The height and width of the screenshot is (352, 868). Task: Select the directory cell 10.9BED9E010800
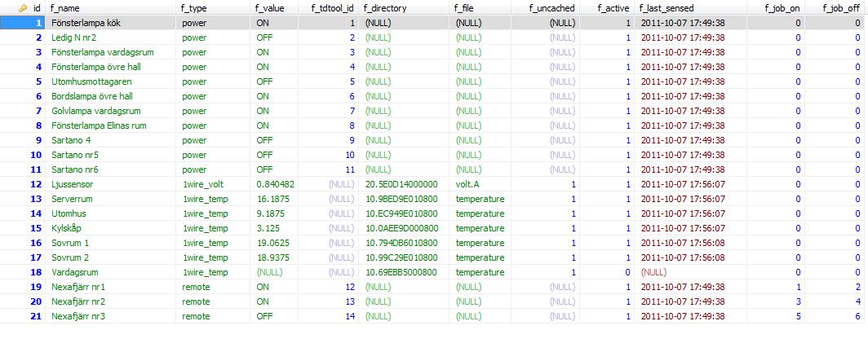(401, 200)
